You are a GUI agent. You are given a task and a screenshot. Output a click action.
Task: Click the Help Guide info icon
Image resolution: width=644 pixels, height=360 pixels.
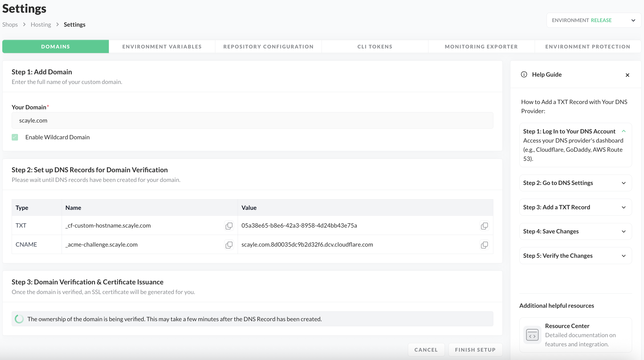click(524, 75)
